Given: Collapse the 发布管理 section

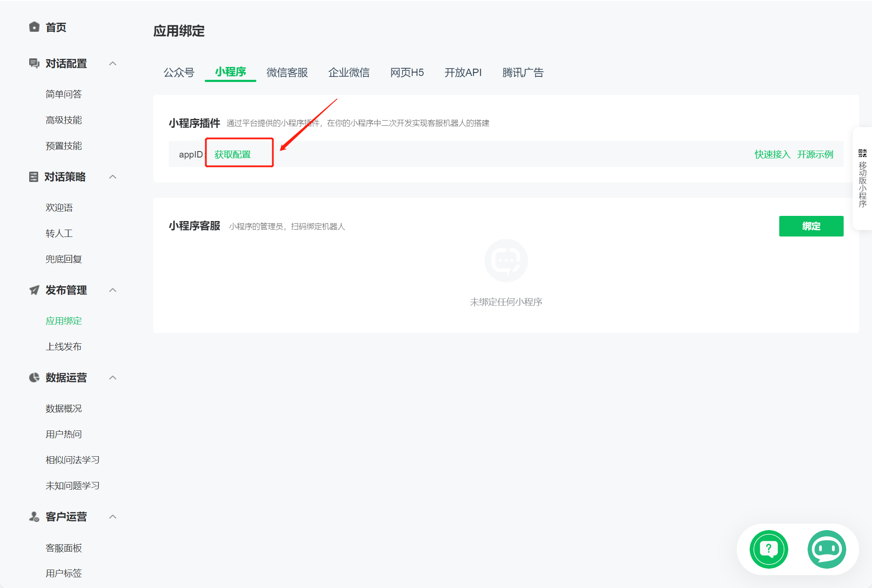Looking at the screenshot, I should (113, 290).
